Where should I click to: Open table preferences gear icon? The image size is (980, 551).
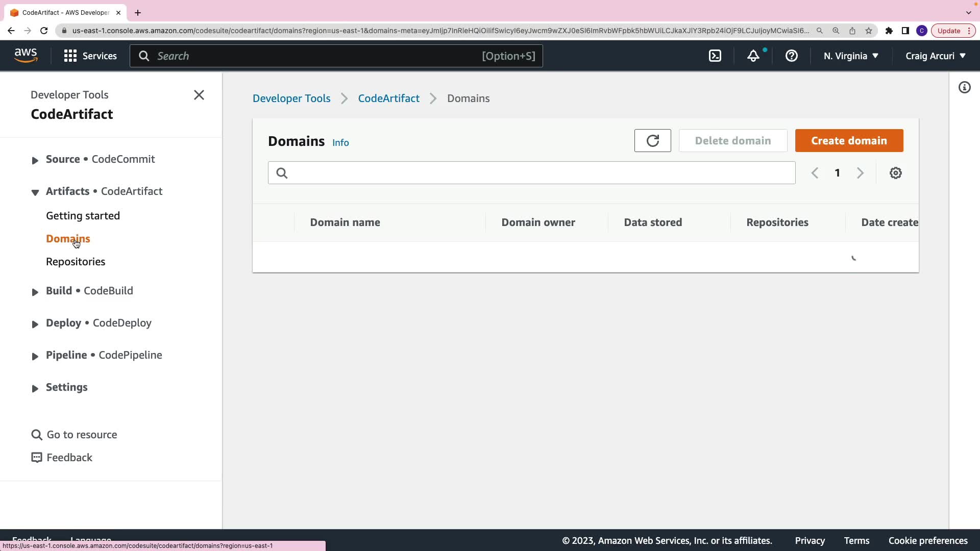pyautogui.click(x=895, y=173)
